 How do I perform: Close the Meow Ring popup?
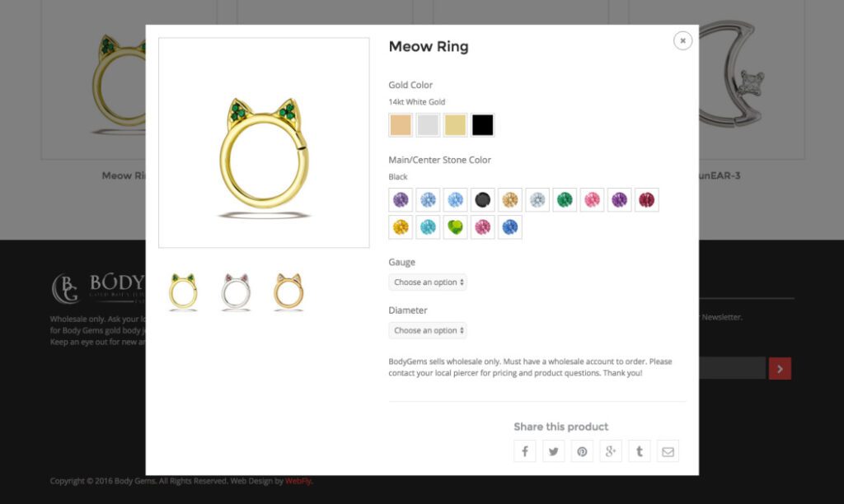682,40
